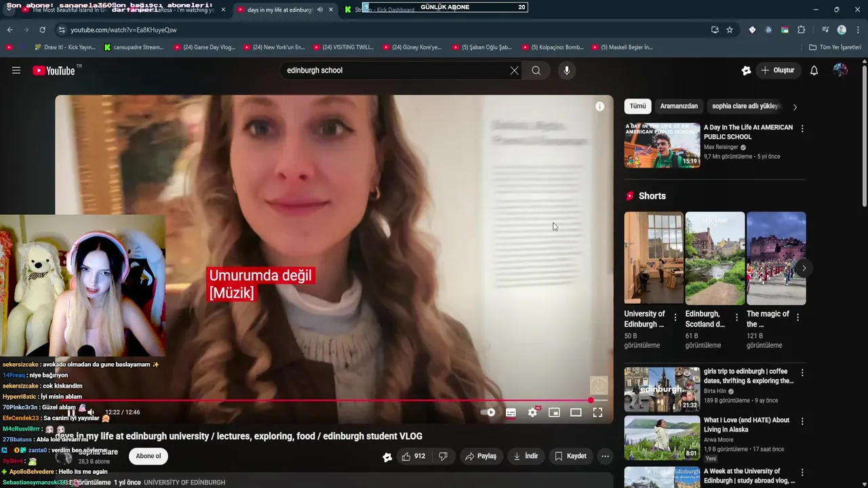Screen dimensions: 868x488
Task: Save video to playlist with Kaydet
Action: (x=570, y=456)
